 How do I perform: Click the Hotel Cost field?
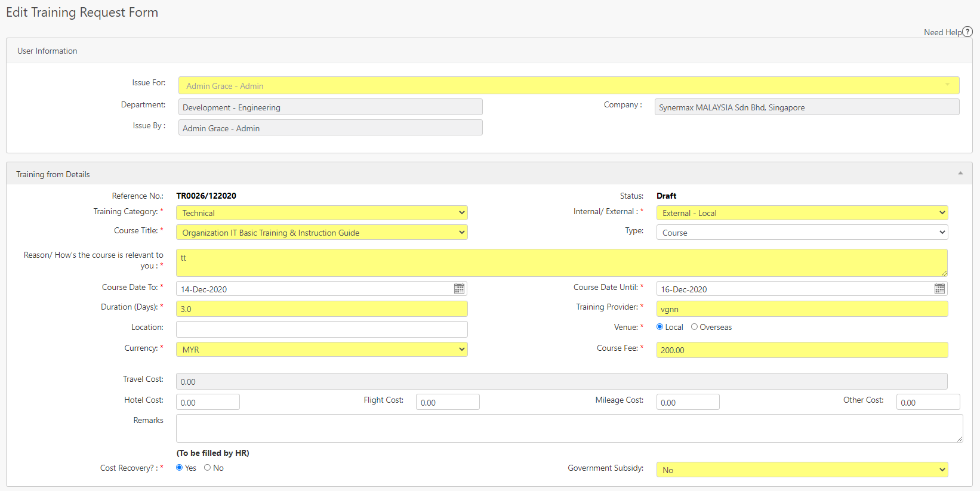click(x=208, y=402)
